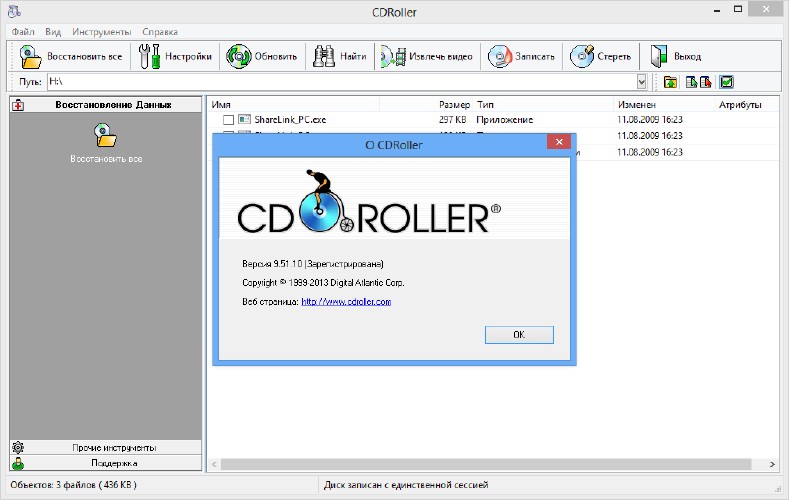Image resolution: width=789 pixels, height=500 pixels.
Task: Go up one folder level icon
Action: (x=670, y=81)
